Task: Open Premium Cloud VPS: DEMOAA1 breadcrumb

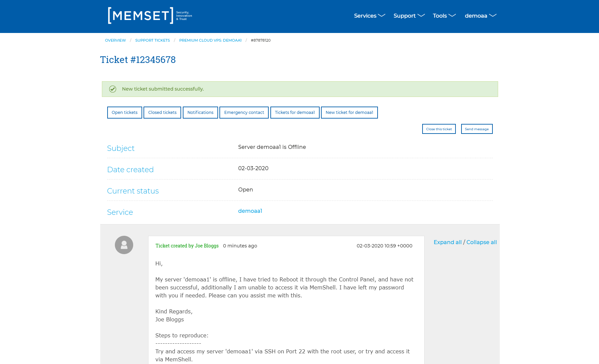Action: pyautogui.click(x=210, y=40)
